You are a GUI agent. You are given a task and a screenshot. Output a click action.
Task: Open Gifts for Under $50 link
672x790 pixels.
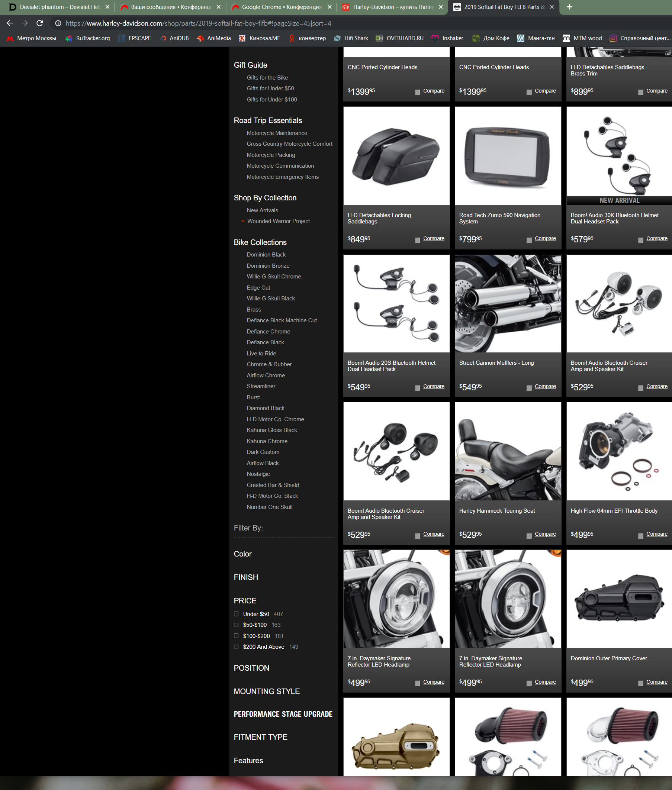click(270, 88)
